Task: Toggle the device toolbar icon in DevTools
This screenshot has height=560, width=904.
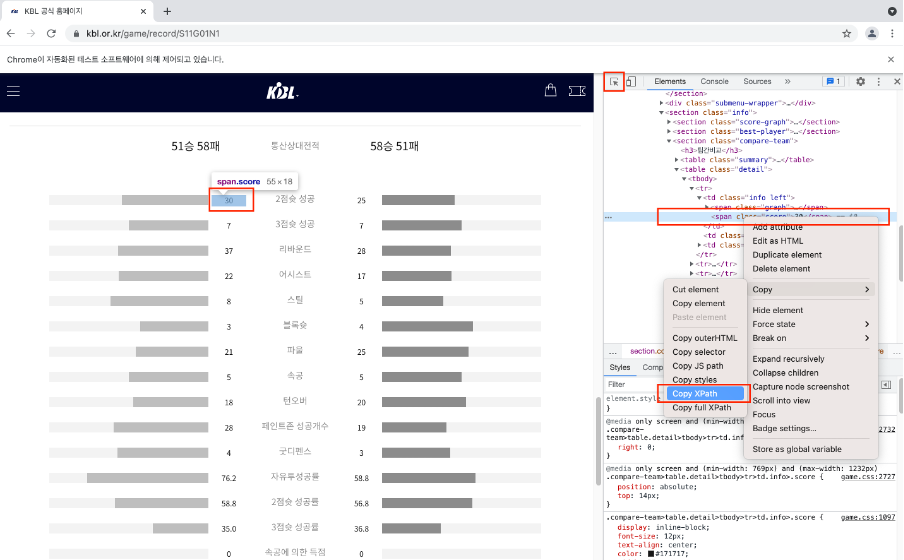Action: coord(631,82)
